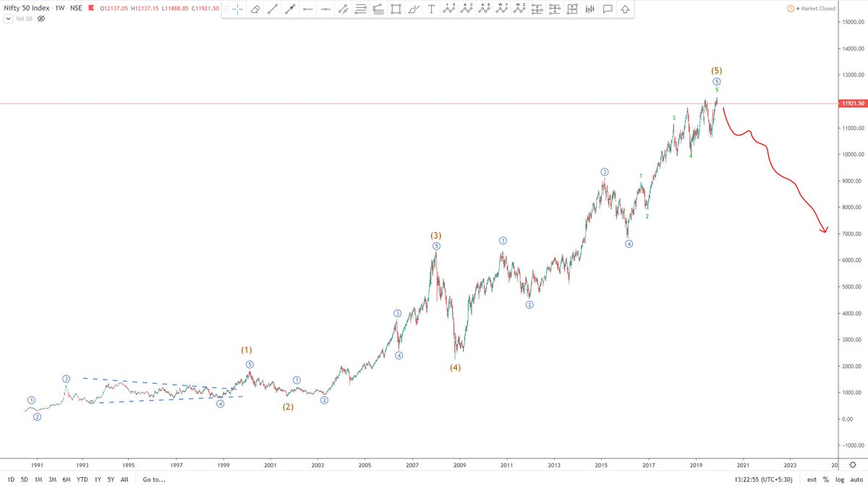This screenshot has width=868, height=488.
Task: Set range to 1Y
Action: pos(98,479)
